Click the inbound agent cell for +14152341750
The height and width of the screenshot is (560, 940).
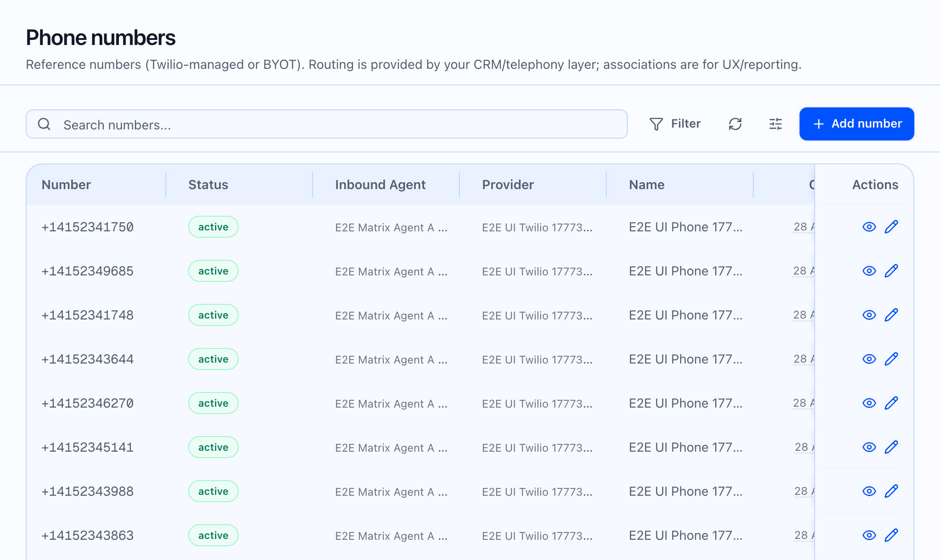pyautogui.click(x=391, y=227)
